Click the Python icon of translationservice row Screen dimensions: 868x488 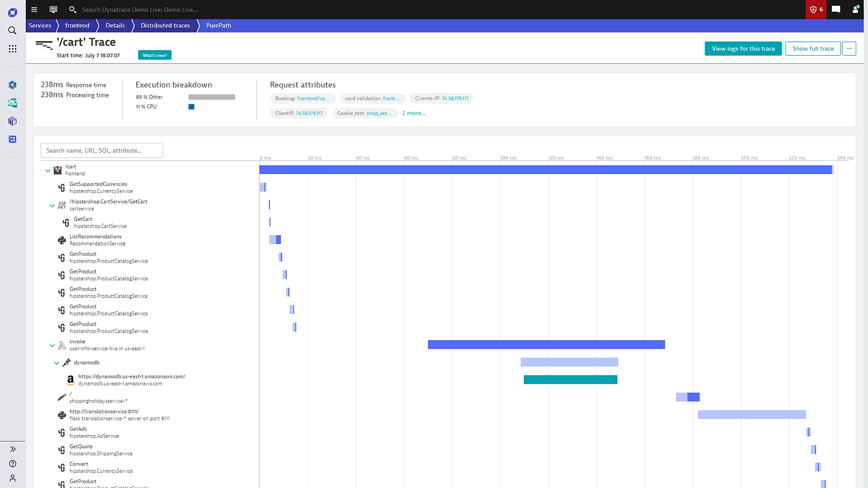[62, 415]
